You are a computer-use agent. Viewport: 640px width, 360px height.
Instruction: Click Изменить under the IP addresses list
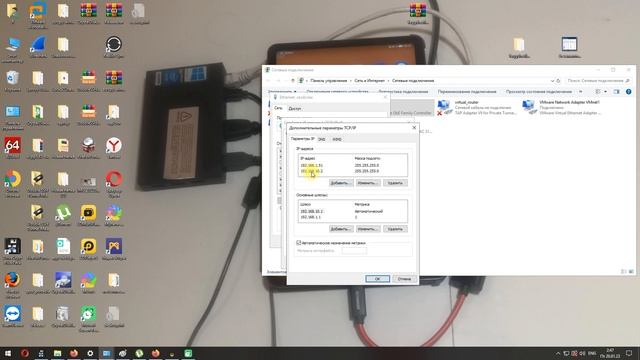point(368,183)
